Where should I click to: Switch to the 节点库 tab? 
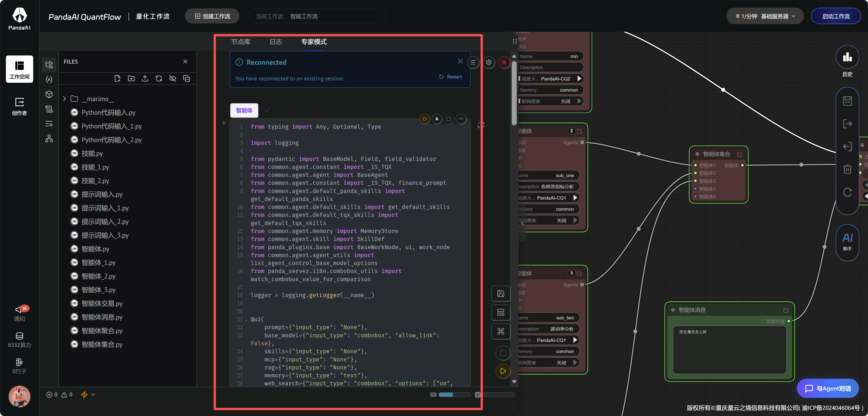(241, 42)
